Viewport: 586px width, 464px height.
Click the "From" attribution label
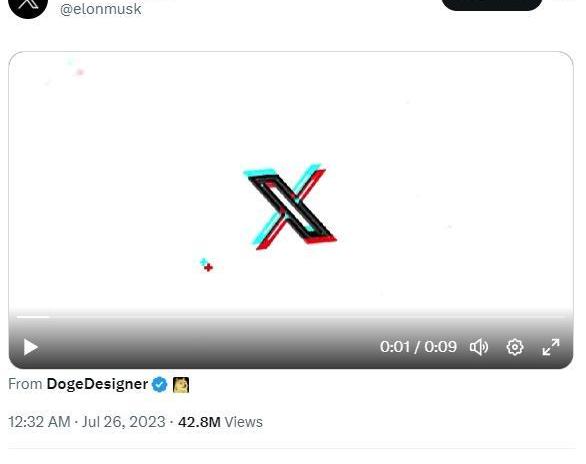pos(25,384)
